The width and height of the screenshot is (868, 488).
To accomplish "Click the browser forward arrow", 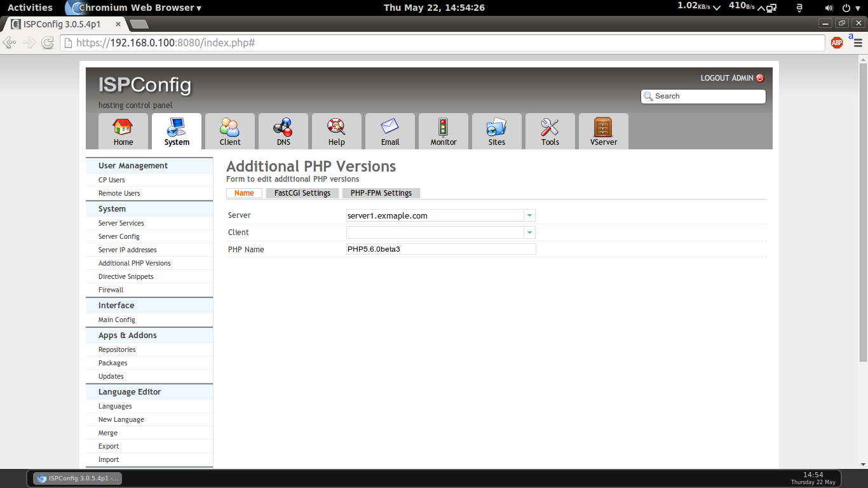I will point(29,43).
